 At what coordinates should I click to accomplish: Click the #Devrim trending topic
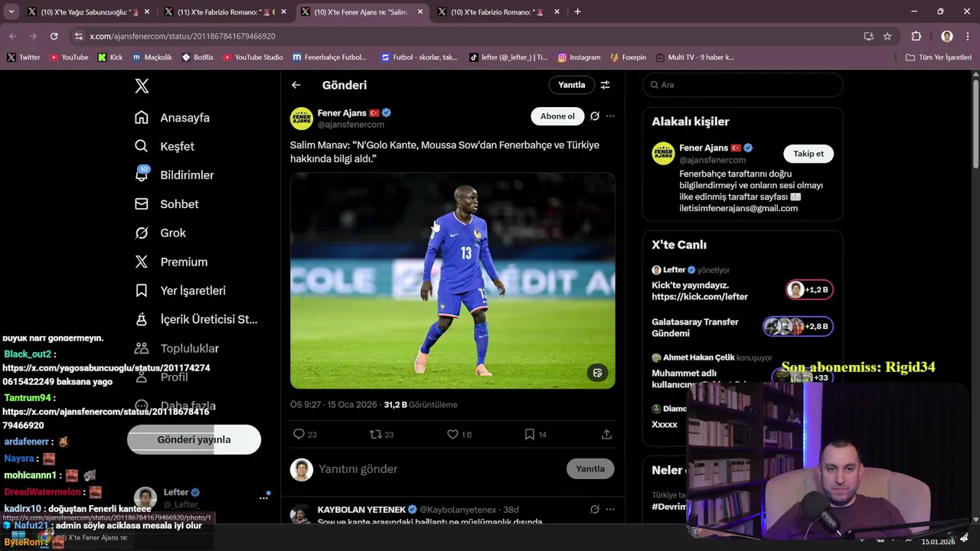(669, 507)
